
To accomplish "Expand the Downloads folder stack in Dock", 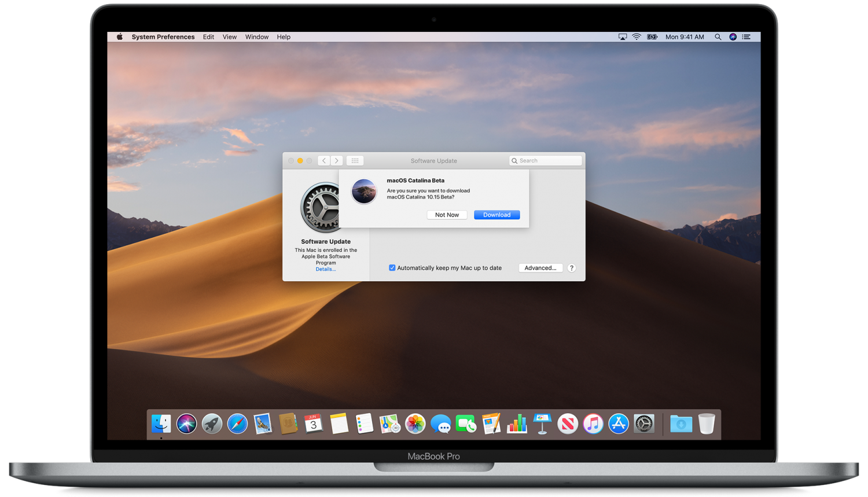I will coord(681,424).
